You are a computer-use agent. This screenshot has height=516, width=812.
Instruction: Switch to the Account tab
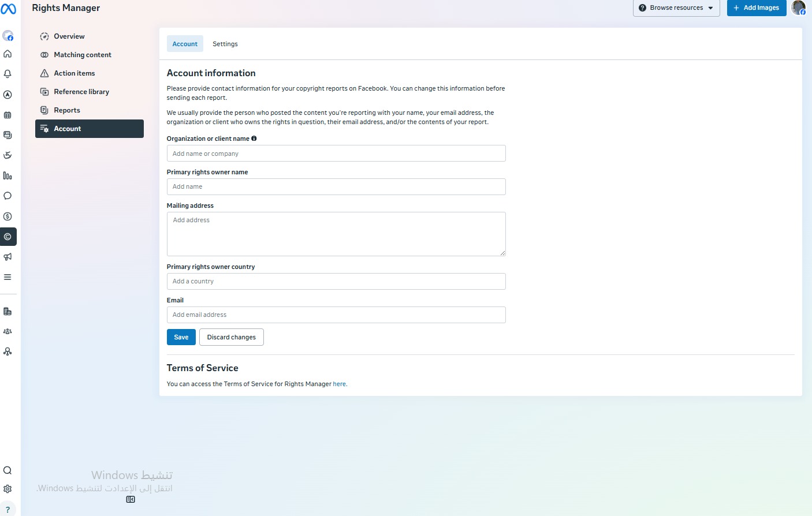click(x=185, y=44)
